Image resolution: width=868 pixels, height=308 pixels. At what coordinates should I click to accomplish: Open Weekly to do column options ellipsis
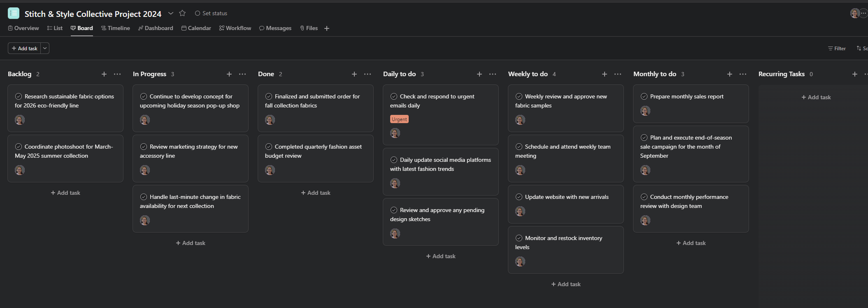[x=618, y=74]
